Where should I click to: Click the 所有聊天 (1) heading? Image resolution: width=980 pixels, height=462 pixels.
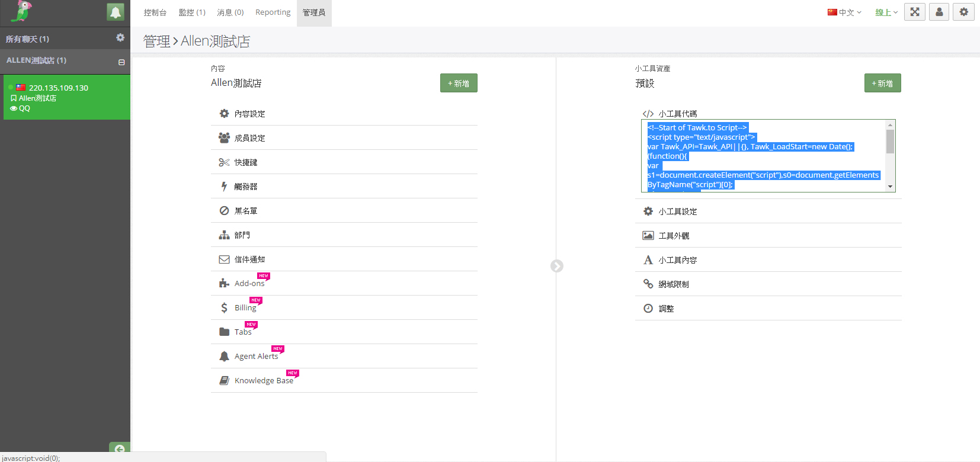[27, 39]
